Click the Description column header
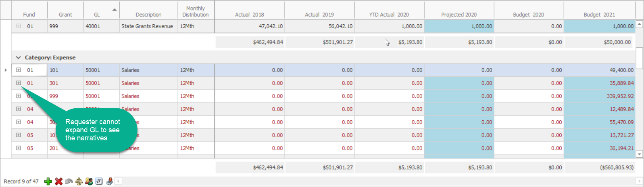Image resolution: width=644 pixels, height=187 pixels. [x=148, y=15]
